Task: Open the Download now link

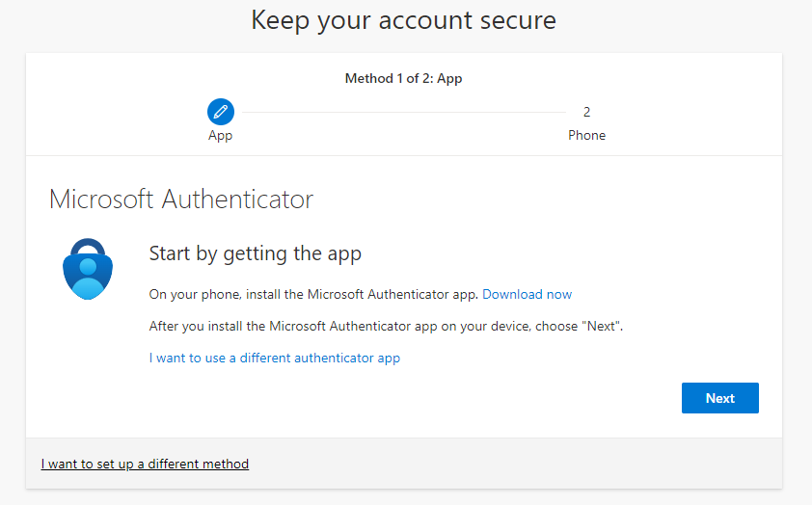Action: [527, 294]
